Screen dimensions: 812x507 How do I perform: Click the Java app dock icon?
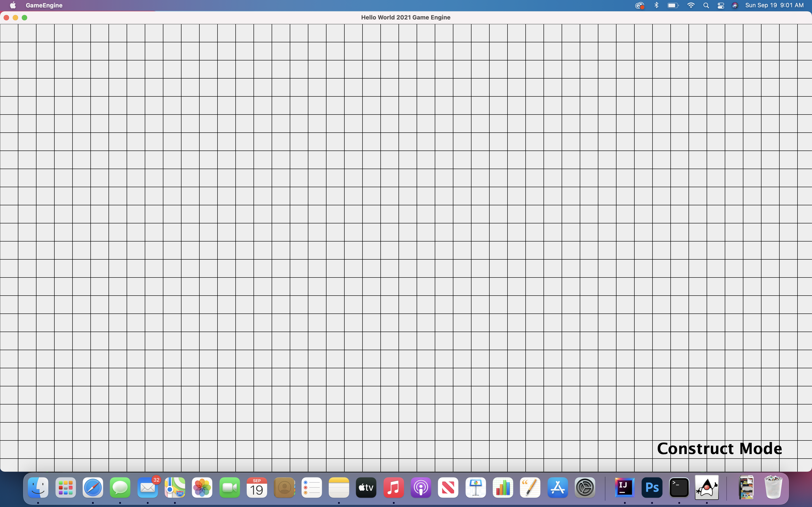coord(707,487)
